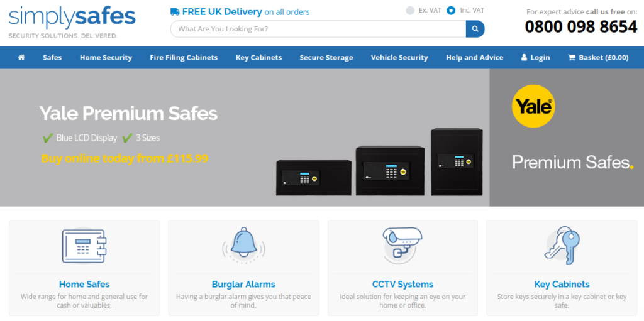Click the delivery truck icon

pyautogui.click(x=175, y=12)
